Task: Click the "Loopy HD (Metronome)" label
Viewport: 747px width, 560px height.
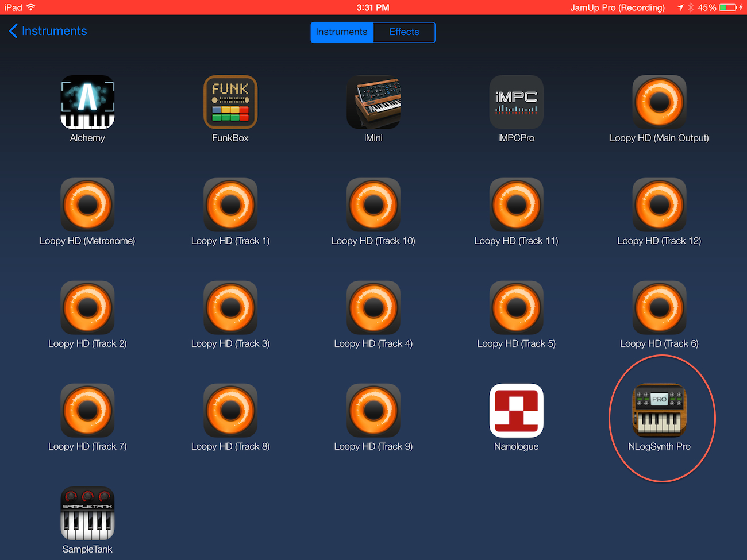Action: [87, 241]
